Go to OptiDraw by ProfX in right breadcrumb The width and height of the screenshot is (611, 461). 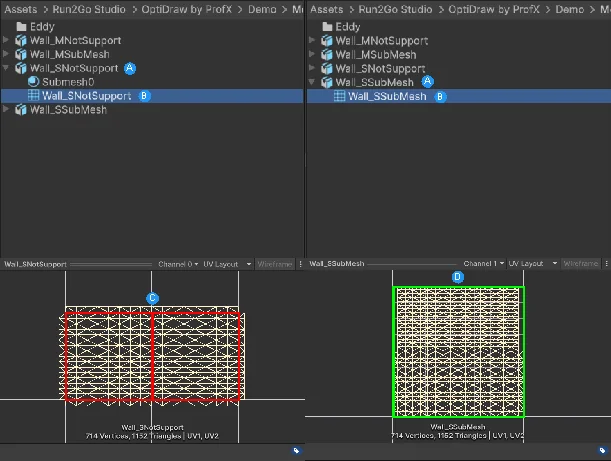coord(494,9)
